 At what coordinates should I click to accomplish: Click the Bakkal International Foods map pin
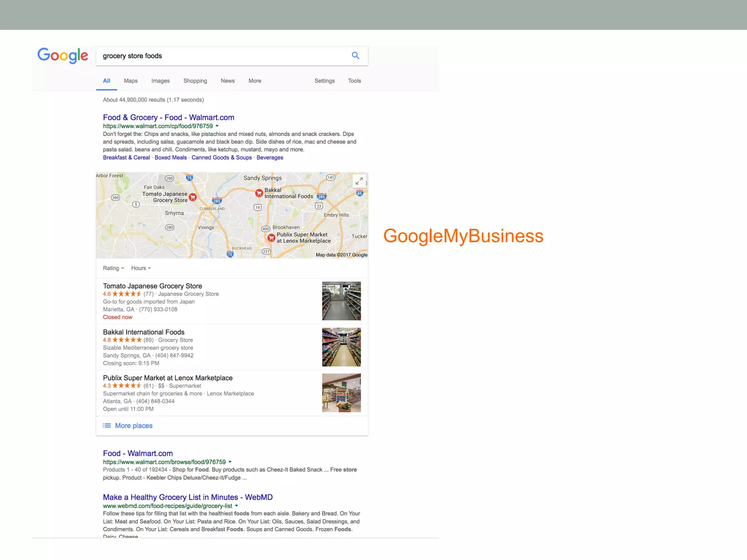click(x=259, y=193)
